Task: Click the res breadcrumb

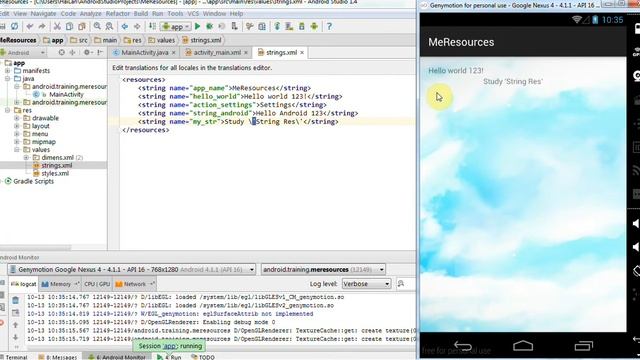Action: coord(133,40)
